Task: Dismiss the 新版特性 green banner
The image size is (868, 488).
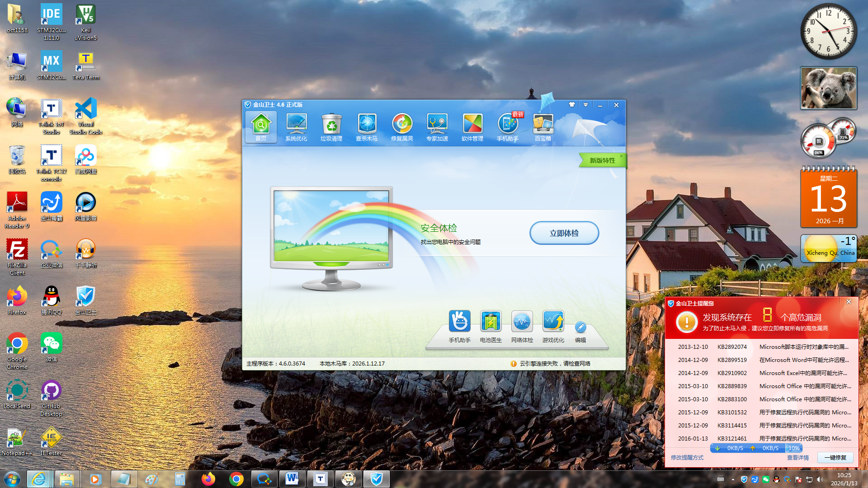Action: click(x=621, y=156)
